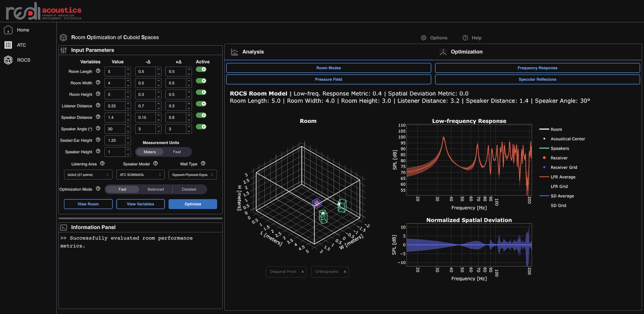Click Room Length help icon
Screen dimensions: 644x314
tap(98, 71)
